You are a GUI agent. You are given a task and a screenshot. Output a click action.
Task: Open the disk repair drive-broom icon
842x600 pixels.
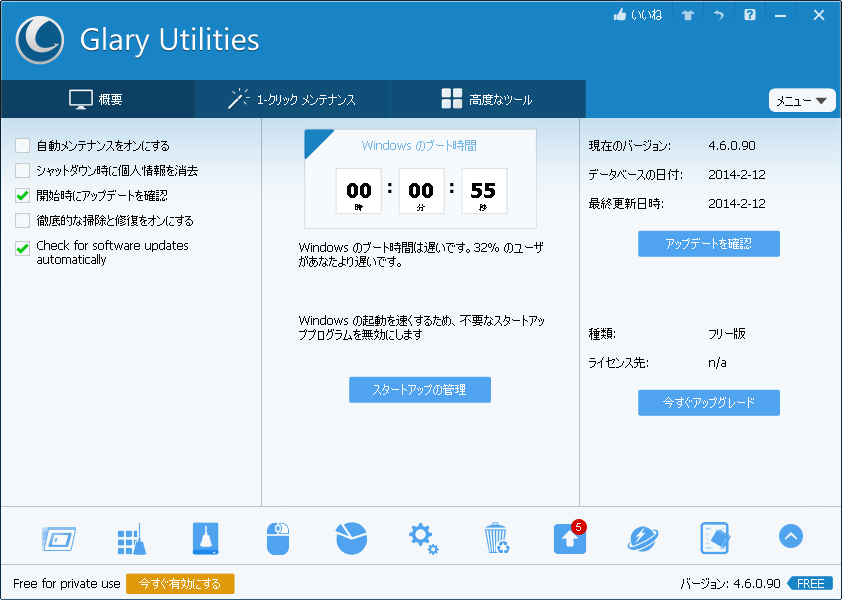click(206, 539)
